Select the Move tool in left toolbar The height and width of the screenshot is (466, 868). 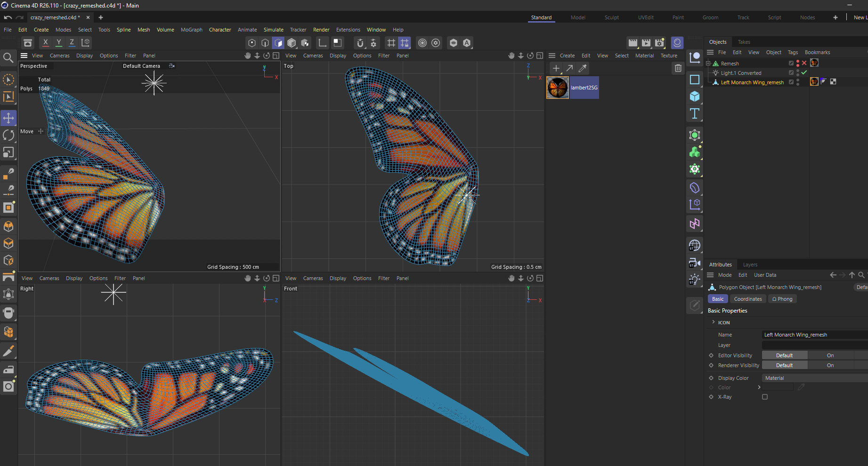click(8, 118)
